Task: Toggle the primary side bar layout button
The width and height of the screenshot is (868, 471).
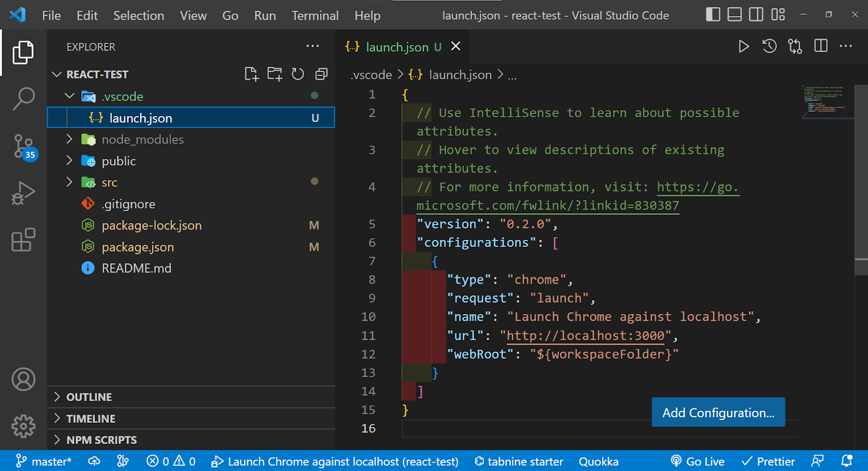Action: point(713,15)
